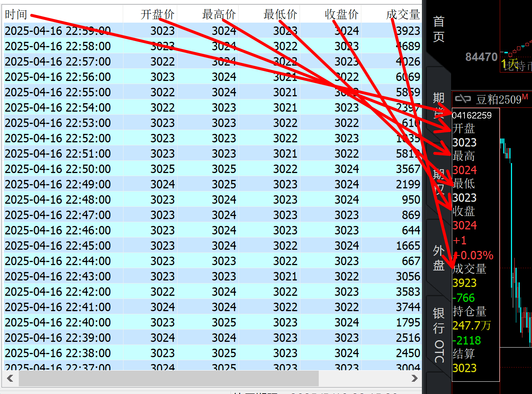The width and height of the screenshot is (532, 394).
Task: Select the 2025-04-16 22:43:00 row
Action: click(x=58, y=276)
